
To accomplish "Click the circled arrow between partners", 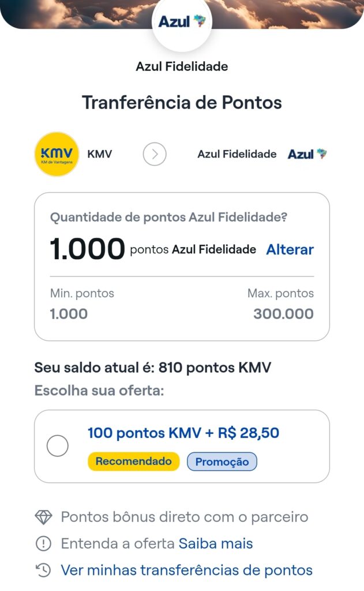I will tap(155, 154).
